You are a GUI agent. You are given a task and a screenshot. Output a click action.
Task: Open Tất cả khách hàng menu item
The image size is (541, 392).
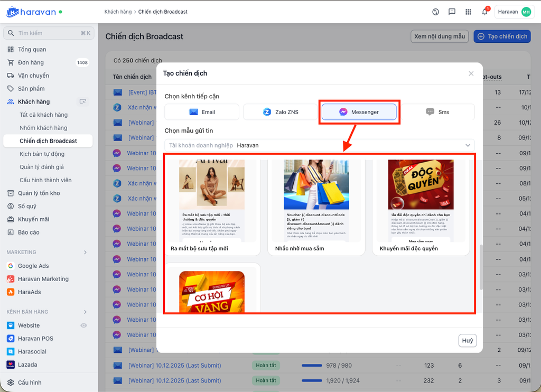[44, 115]
